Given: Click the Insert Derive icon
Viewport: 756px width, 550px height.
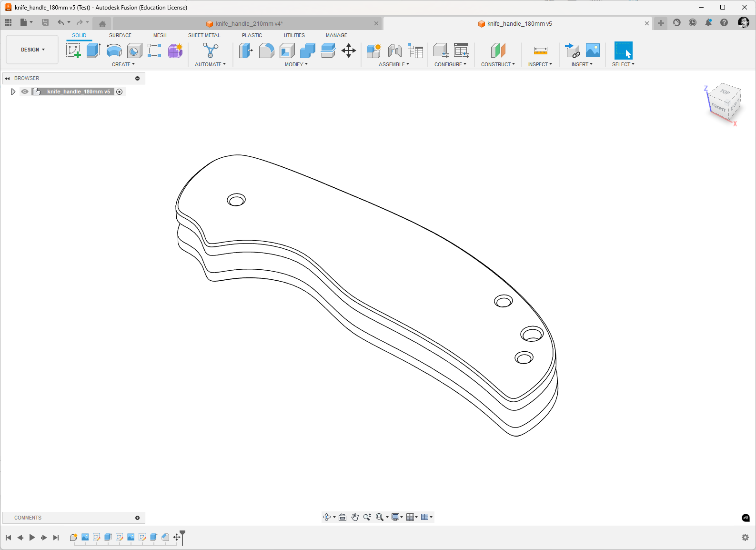Looking at the screenshot, I should pos(572,51).
